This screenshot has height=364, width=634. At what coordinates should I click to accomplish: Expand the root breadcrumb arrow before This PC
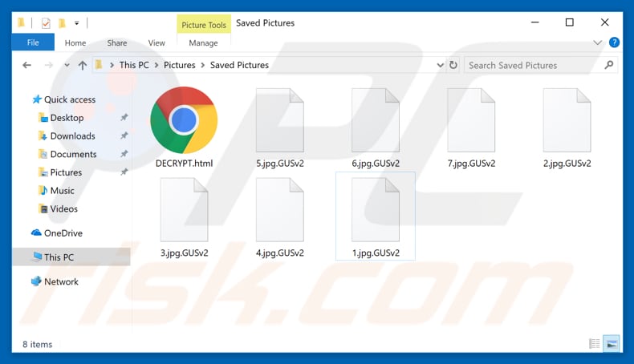(112, 65)
